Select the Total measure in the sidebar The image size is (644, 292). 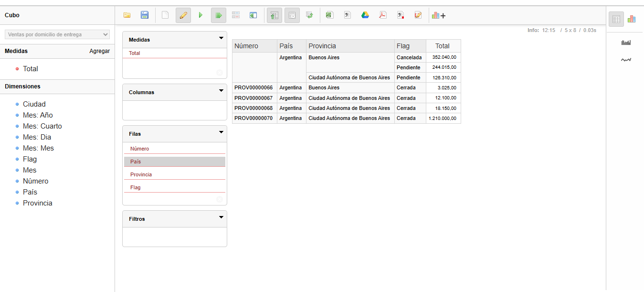coord(31,69)
